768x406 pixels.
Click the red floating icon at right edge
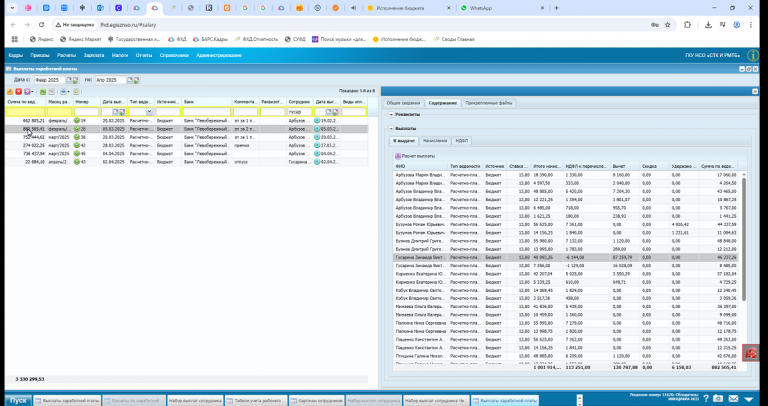click(x=750, y=353)
